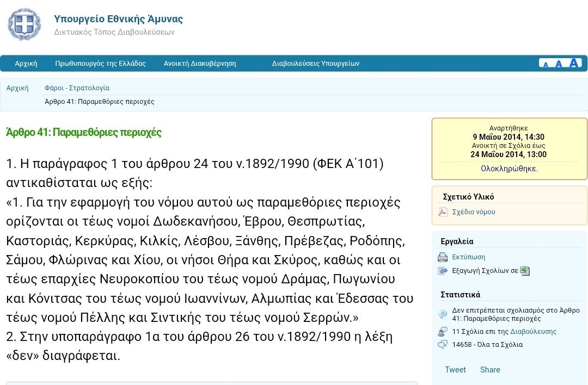Click the Tweet button
This screenshot has width=588, height=385.
455,370
